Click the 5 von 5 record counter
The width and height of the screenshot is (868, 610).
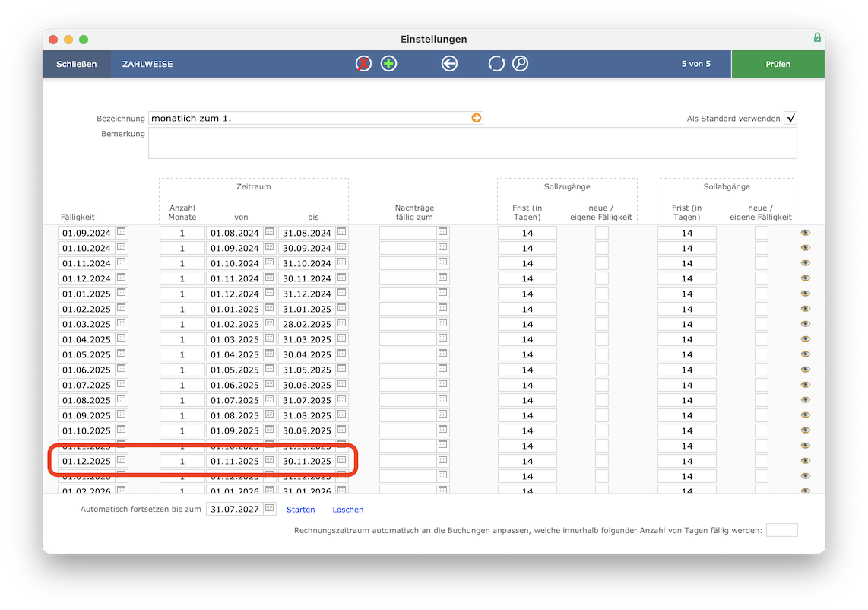click(695, 64)
